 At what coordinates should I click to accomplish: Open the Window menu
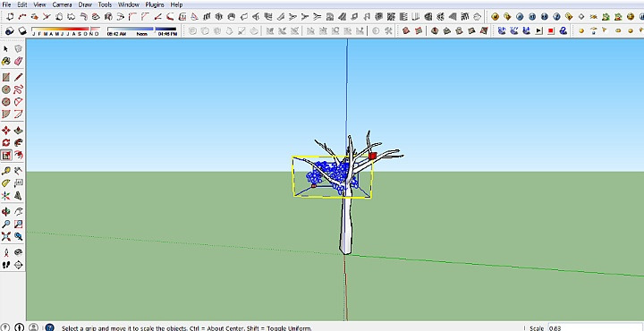(x=129, y=4)
